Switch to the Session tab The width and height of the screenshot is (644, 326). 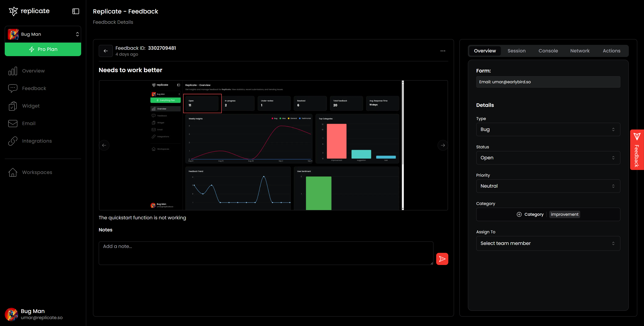click(x=517, y=51)
